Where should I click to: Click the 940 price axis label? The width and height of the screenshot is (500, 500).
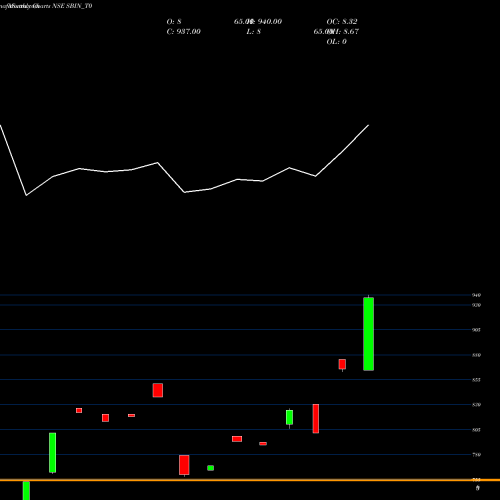476,295
